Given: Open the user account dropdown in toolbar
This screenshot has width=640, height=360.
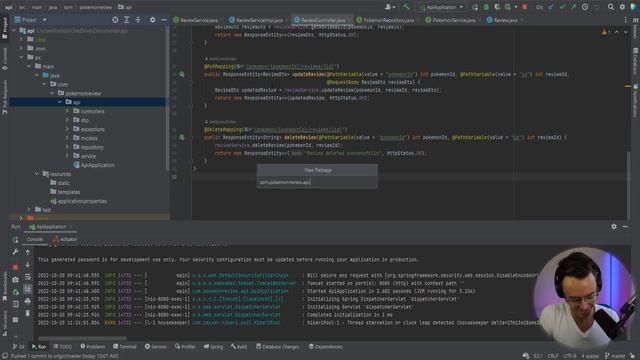Looking at the screenshot, I should coord(390,7).
